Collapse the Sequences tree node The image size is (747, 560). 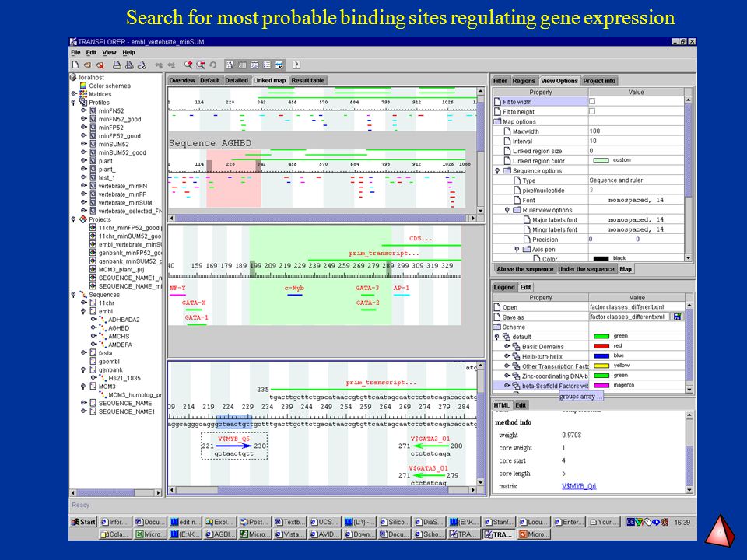point(74,295)
